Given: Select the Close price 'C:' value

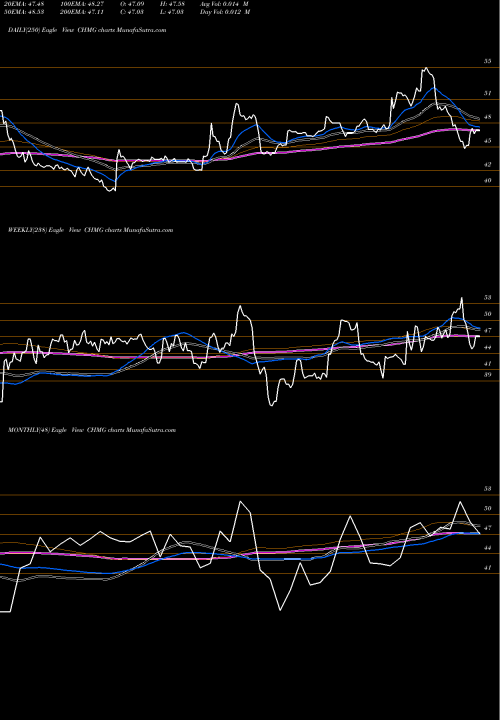Looking at the screenshot, I should click(x=132, y=12).
